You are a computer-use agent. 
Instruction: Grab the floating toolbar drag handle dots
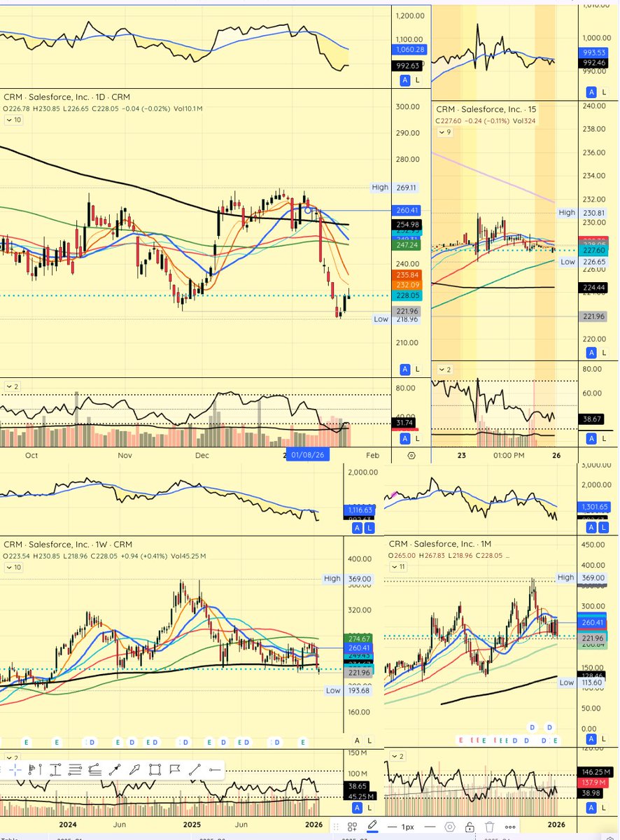click(335, 827)
